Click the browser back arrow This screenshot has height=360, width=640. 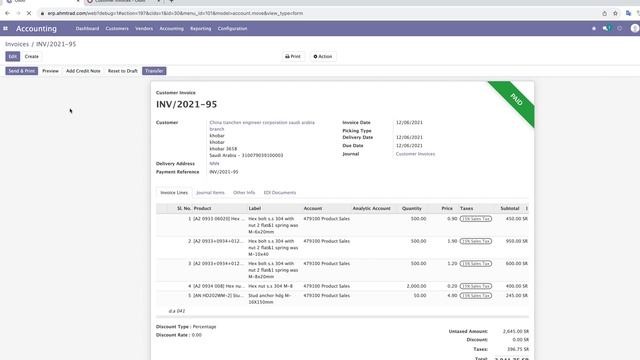7,13
